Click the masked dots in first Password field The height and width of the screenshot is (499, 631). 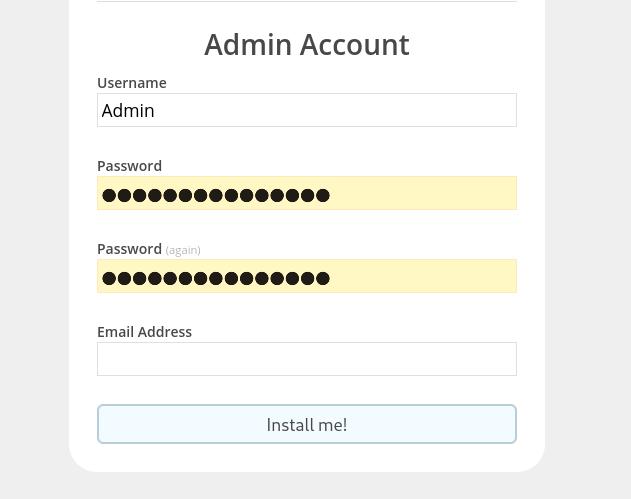(215, 195)
